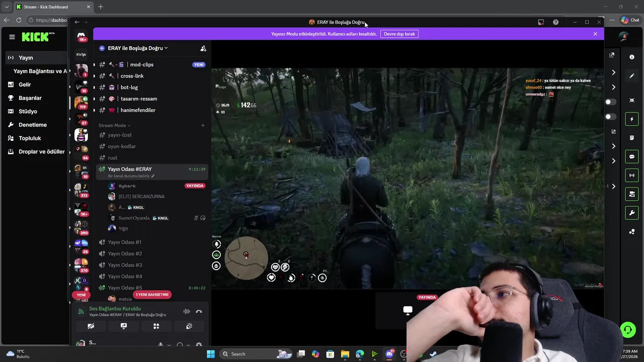Open the info icon in Kick right sidebar
The image size is (644, 362).
(632, 57)
